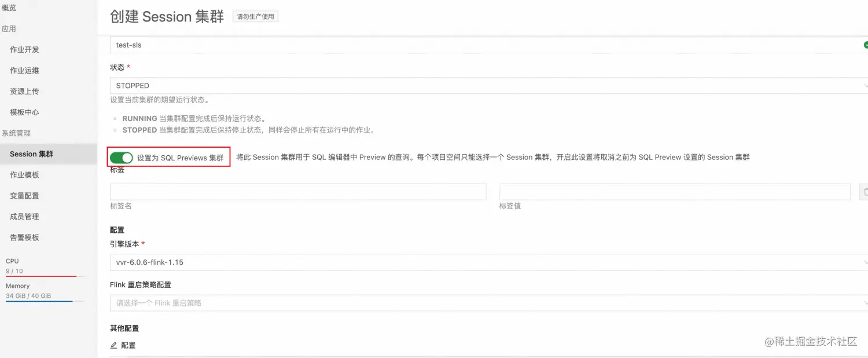Click the 9 / 10 CPU value
Screen dimensions: 868x358
(14, 271)
